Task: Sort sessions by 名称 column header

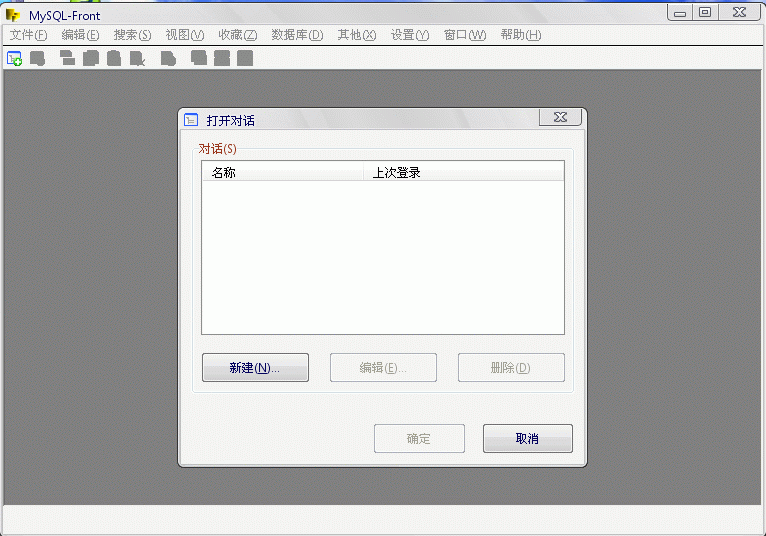Action: (x=283, y=172)
